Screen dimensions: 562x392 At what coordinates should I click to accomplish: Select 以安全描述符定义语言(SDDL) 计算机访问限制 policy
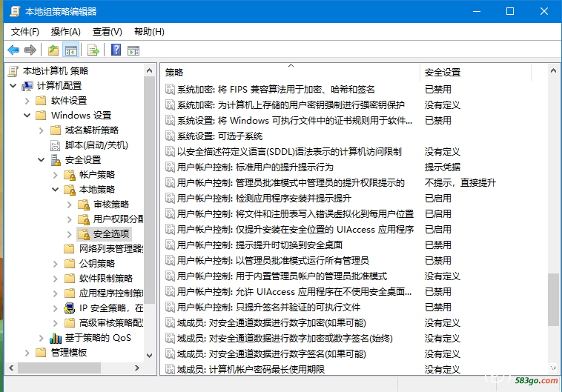(x=289, y=152)
